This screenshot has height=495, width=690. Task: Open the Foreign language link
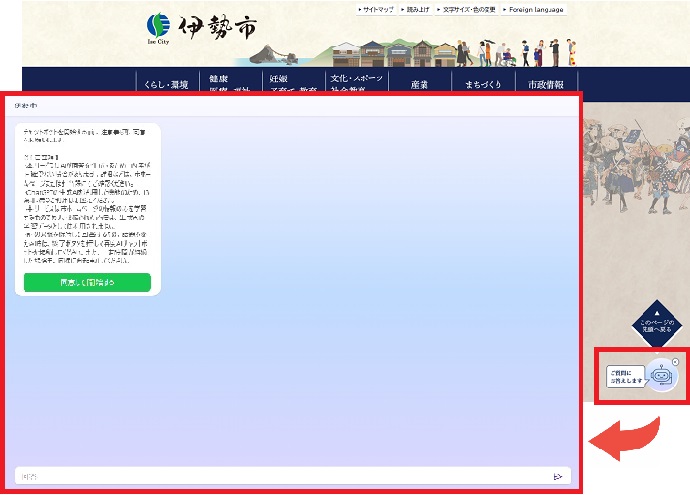[533, 10]
